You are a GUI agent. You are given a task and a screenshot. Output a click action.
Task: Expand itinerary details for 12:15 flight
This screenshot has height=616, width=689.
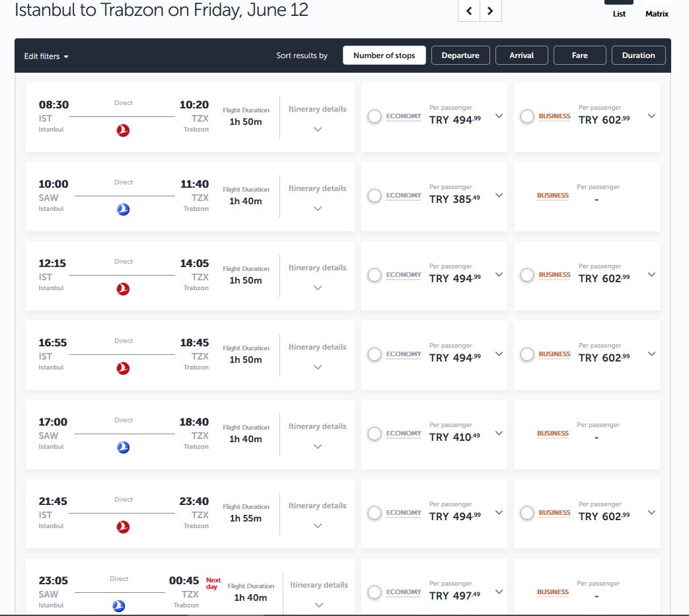318,288
